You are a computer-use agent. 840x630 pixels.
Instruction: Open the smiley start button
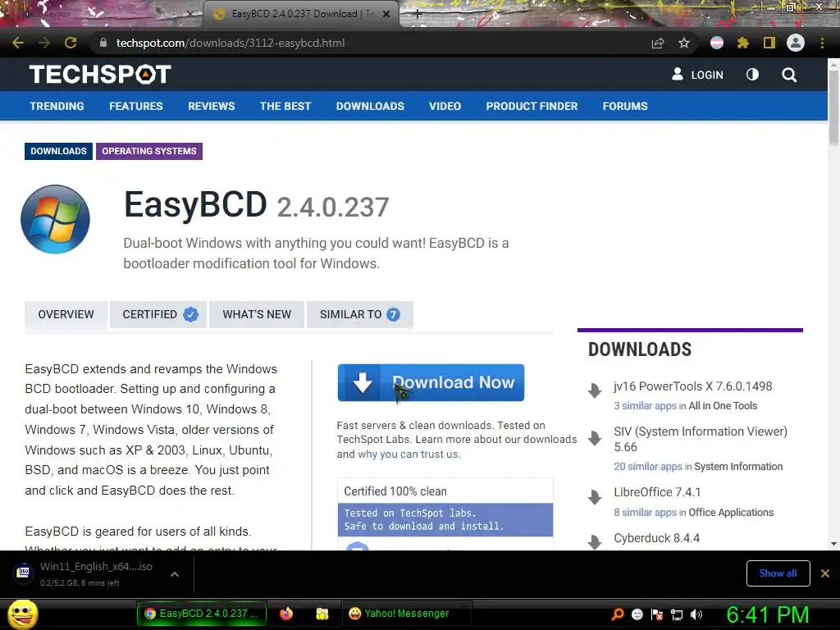[x=22, y=614]
